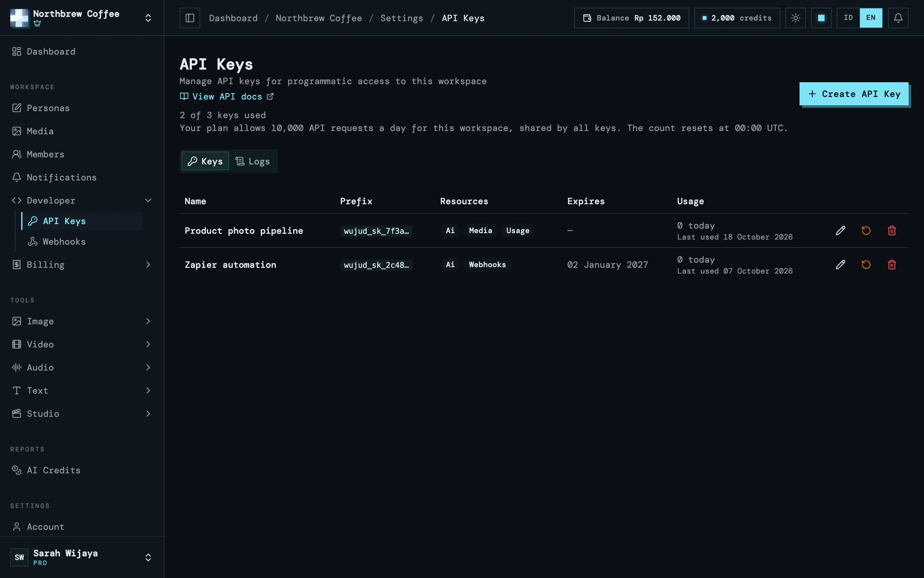Screen dimensions: 924x578
Task: Click the Northbrew Coffee breadcrumb
Action: coord(319,18)
